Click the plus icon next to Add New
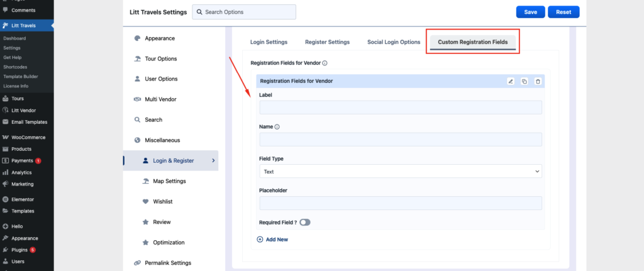This screenshot has height=271, width=644. [x=260, y=240]
